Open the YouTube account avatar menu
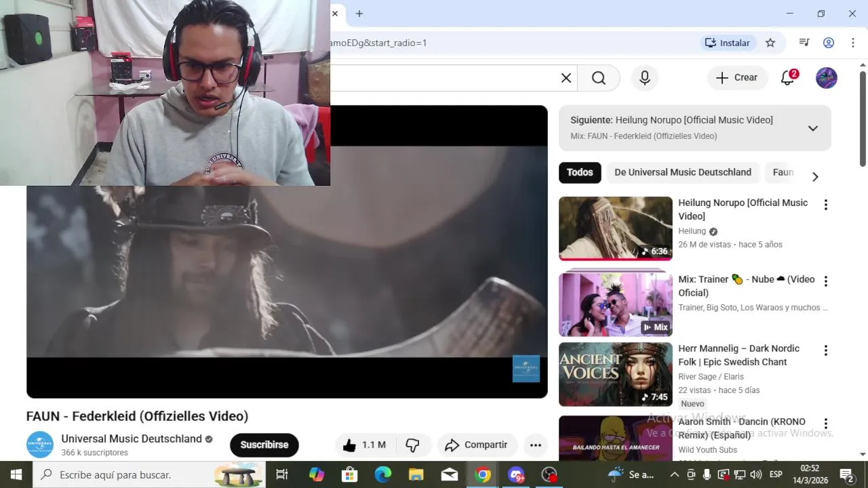Screen dimensions: 868x488 tap(827, 78)
